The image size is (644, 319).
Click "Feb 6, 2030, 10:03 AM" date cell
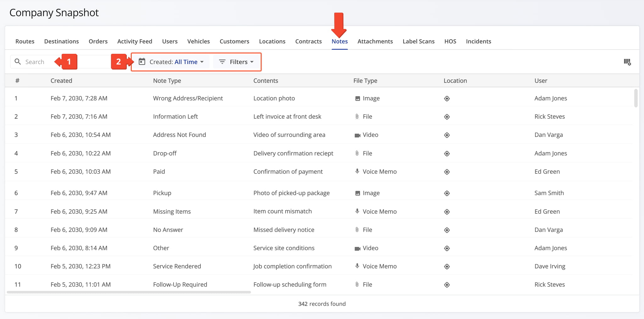[x=80, y=171]
